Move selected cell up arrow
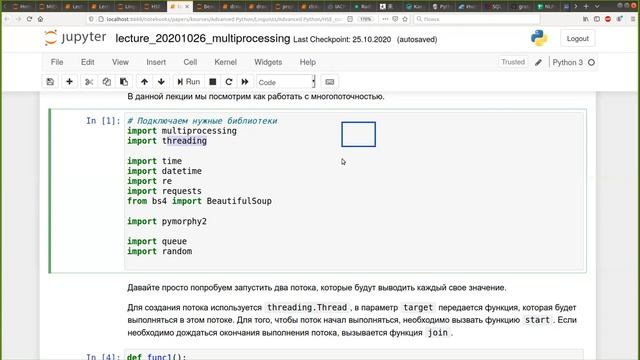 tap(144, 82)
